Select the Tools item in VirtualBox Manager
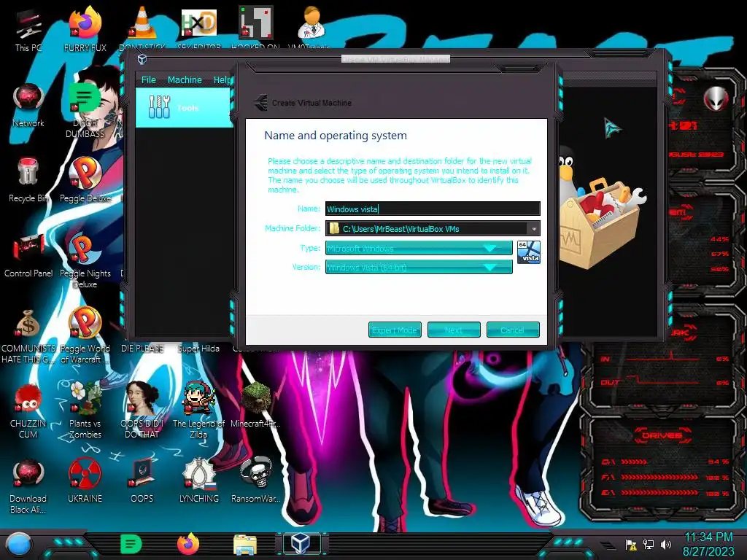The image size is (747, 560). [x=184, y=108]
